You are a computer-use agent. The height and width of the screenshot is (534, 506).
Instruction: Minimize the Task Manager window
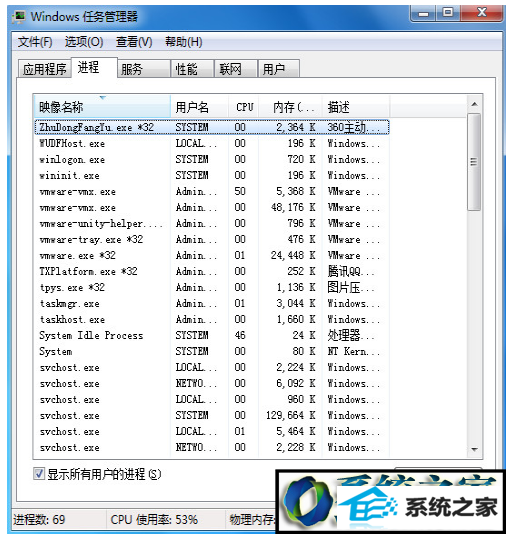tap(423, 14)
